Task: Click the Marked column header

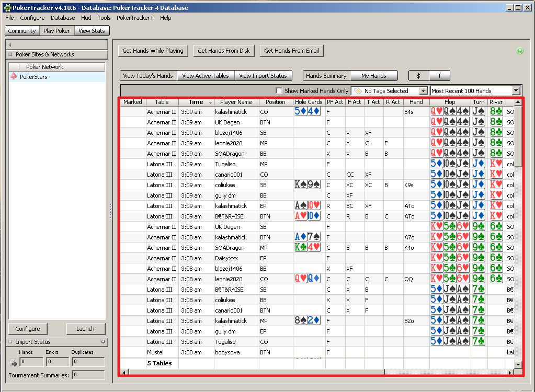Action: (133, 102)
